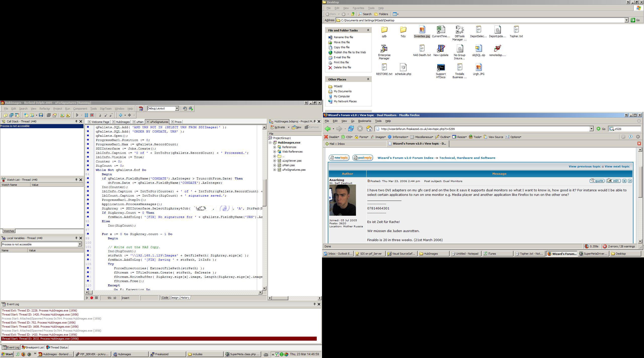Screen dimensions: 644x358
Task: Toggle pin on the Project Manager panel
Action: pos(314,121)
